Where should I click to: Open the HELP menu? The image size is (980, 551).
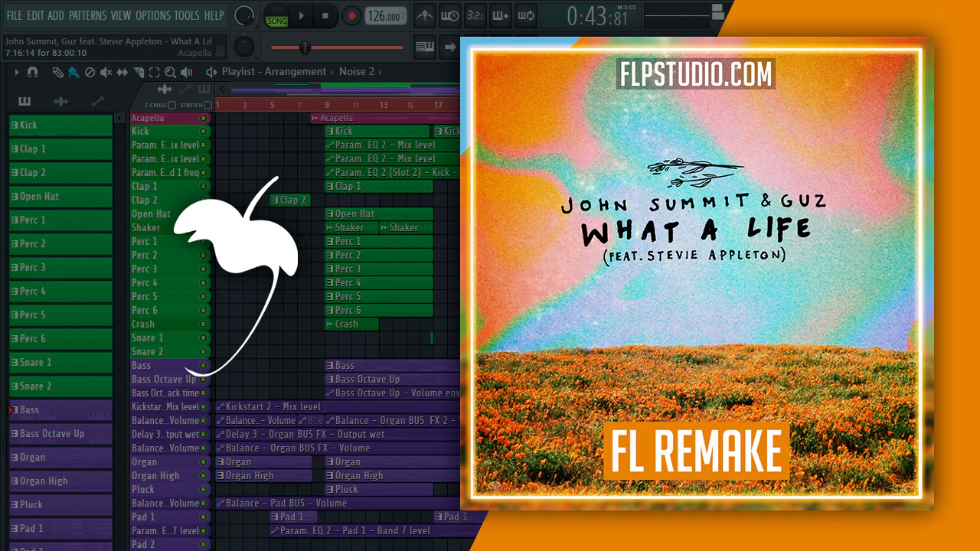[214, 15]
